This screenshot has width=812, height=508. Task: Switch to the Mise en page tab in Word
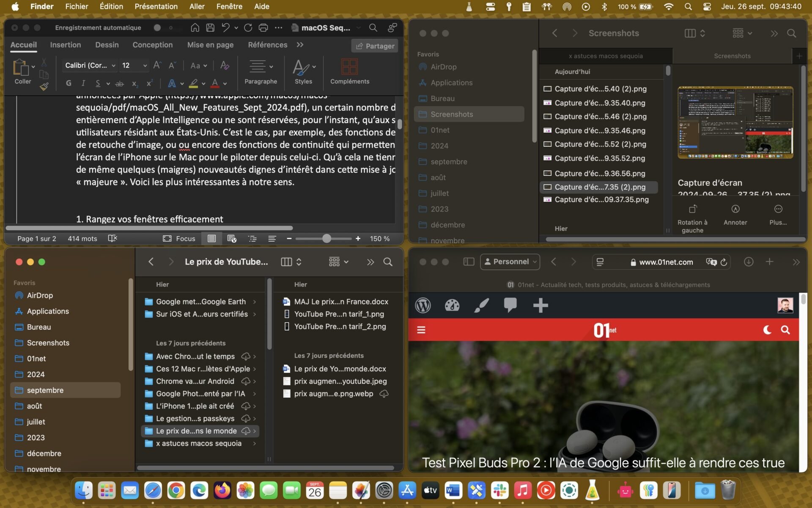(x=210, y=45)
